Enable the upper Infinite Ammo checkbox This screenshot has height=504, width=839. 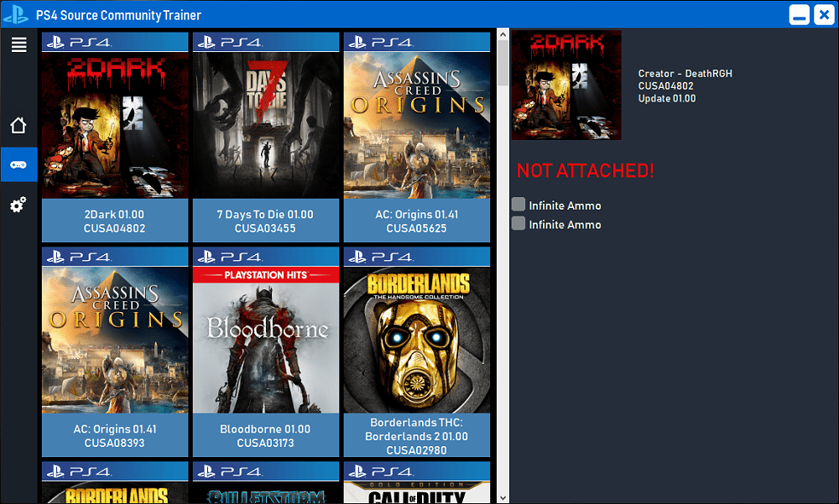[x=519, y=205]
